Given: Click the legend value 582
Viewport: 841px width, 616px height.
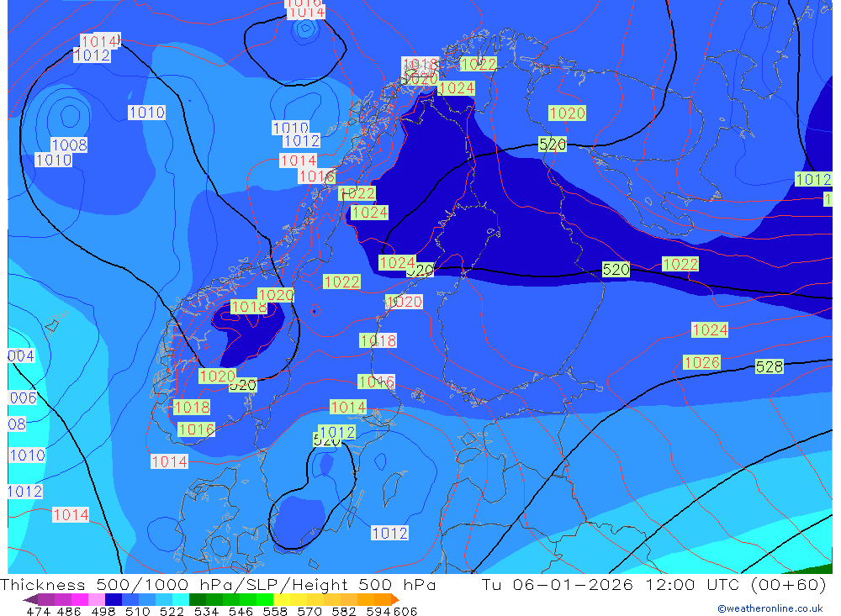Looking at the screenshot, I should pos(344,611).
